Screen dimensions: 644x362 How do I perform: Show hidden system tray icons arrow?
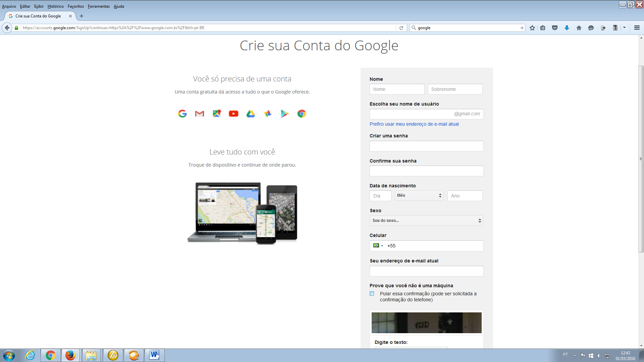tap(575, 356)
